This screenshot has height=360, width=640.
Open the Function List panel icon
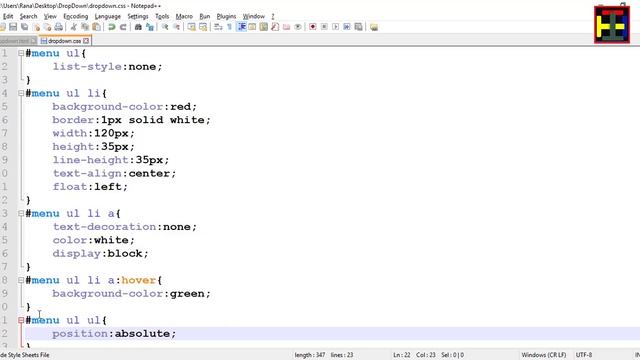pyautogui.click(x=275, y=27)
